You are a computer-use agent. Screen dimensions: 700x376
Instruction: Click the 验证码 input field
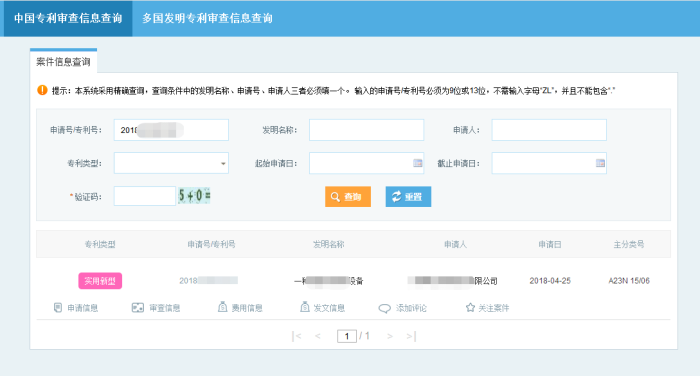[145, 196]
